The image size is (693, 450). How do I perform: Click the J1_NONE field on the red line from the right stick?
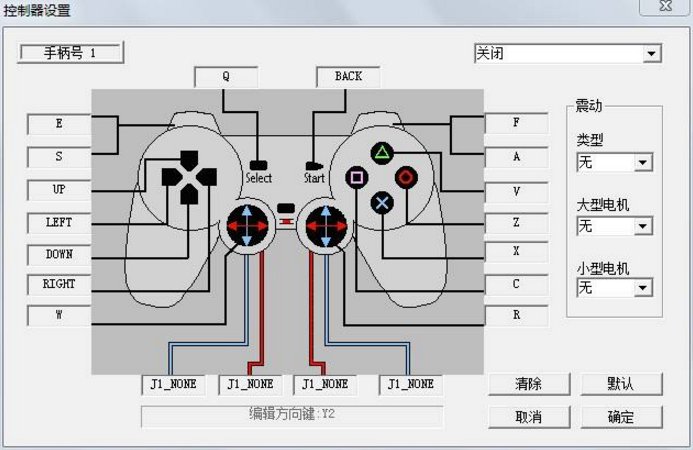click(325, 385)
